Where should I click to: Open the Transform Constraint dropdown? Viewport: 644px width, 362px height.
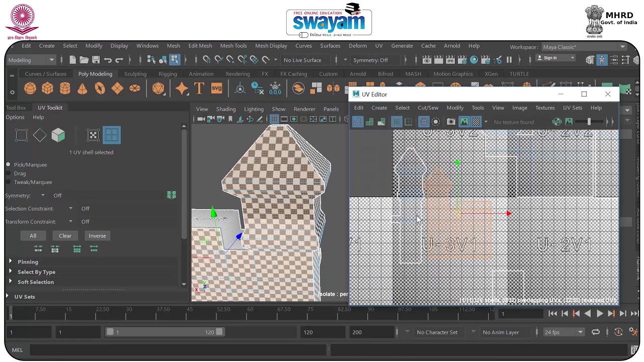(70, 222)
